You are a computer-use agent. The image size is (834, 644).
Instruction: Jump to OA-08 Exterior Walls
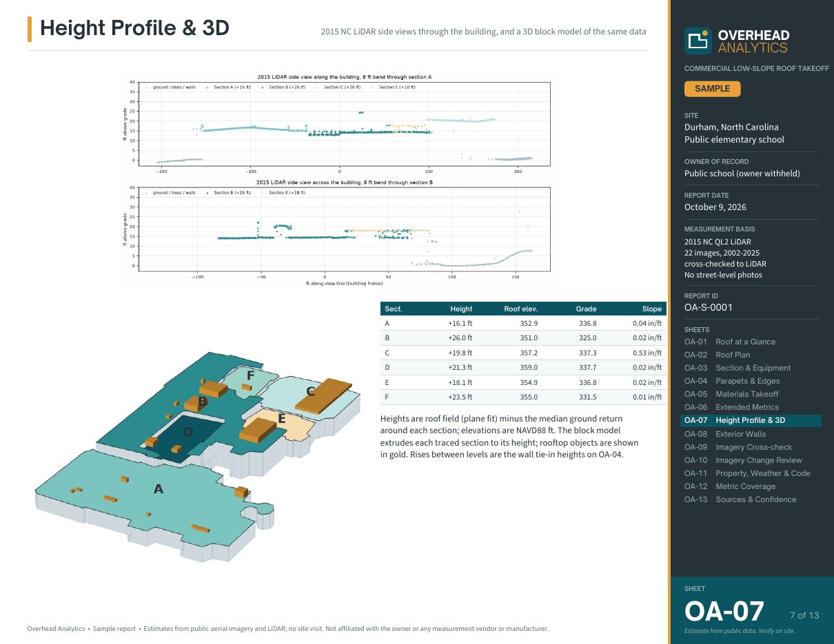pos(725,434)
